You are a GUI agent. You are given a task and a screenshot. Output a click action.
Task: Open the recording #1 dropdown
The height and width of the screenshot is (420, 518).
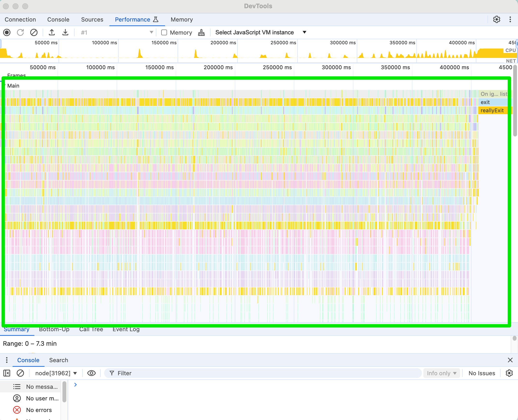coord(117,32)
